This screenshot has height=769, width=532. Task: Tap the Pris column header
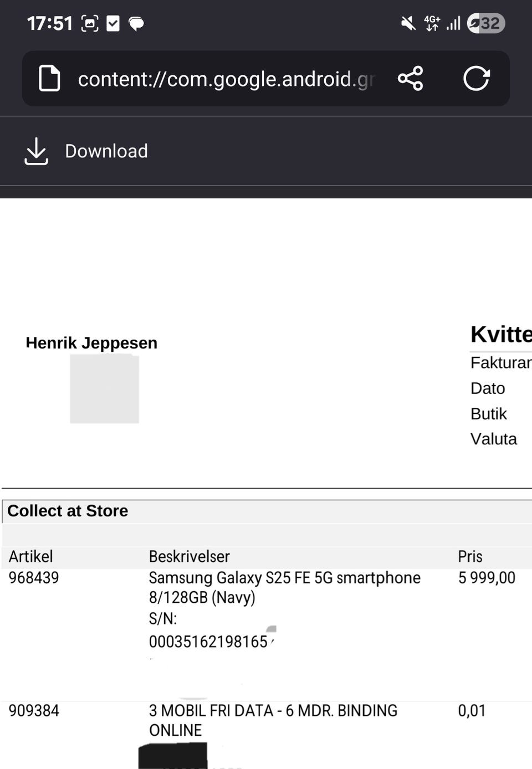(470, 557)
